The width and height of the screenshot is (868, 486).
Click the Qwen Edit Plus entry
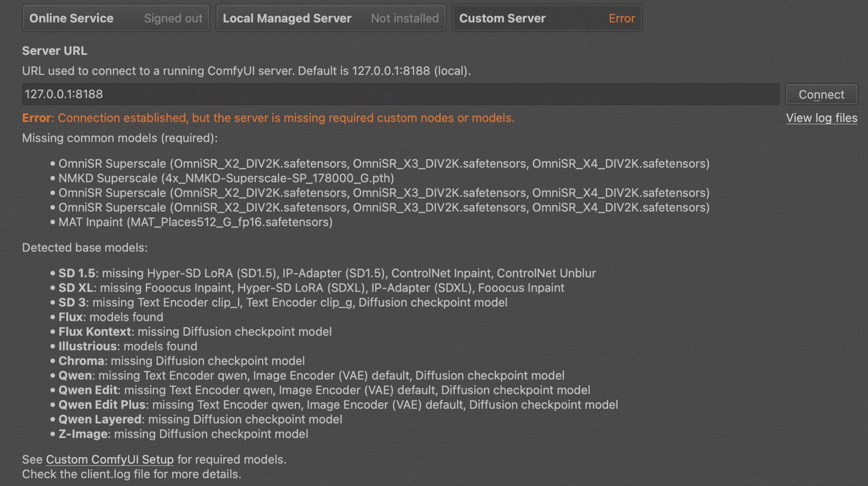click(338, 404)
